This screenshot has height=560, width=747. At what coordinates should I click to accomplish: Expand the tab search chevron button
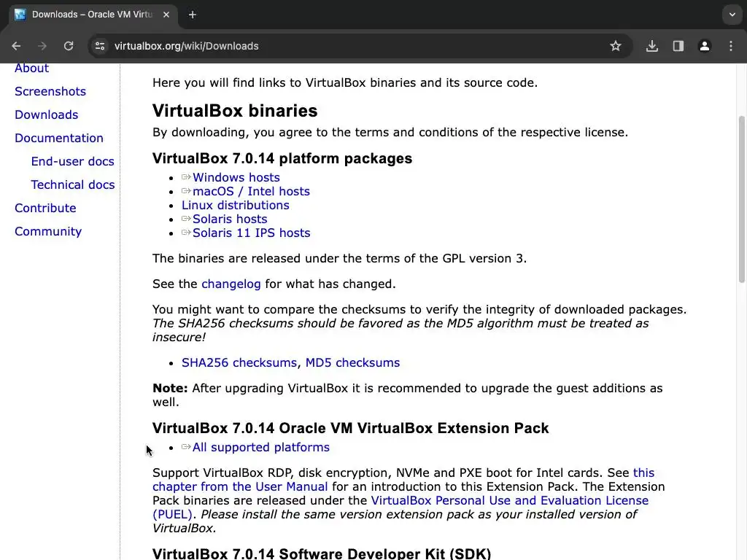pyautogui.click(x=732, y=15)
